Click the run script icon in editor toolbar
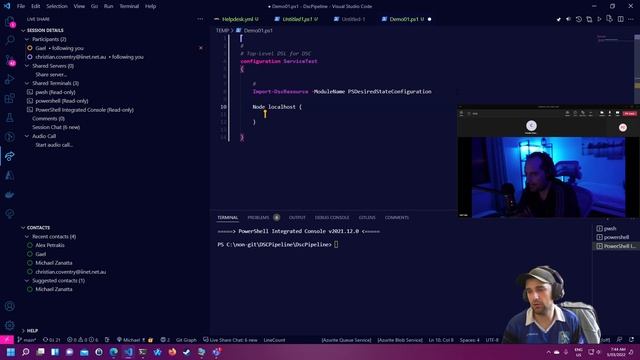Viewport: 640px width, 360px height. point(599,19)
